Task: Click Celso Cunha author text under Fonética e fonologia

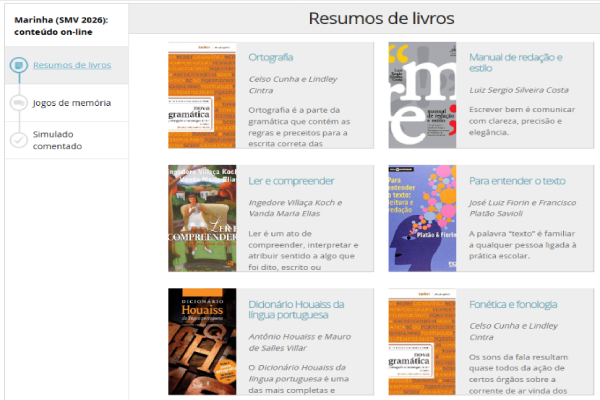Action: coord(513,331)
